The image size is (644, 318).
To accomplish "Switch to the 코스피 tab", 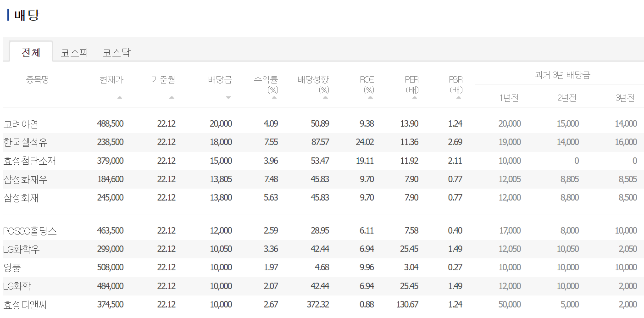I will (74, 53).
